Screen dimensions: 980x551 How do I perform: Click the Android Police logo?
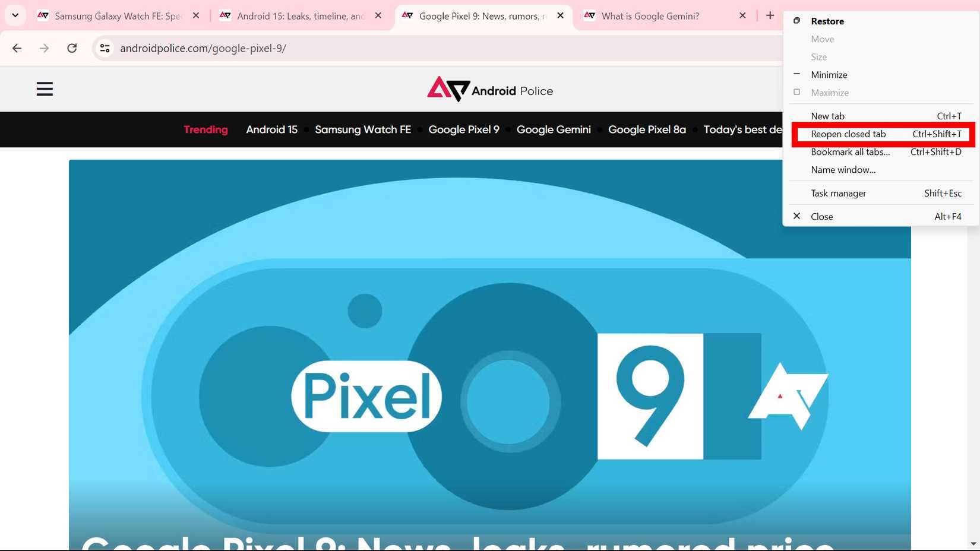point(490,90)
